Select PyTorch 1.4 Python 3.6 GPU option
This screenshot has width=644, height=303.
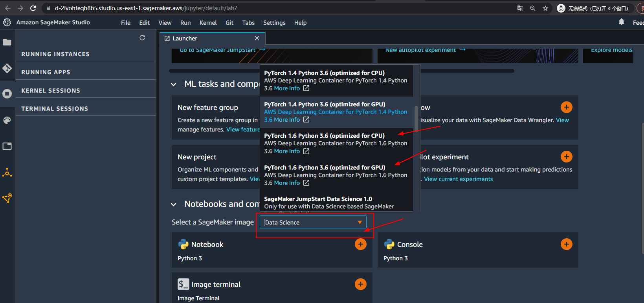336,112
